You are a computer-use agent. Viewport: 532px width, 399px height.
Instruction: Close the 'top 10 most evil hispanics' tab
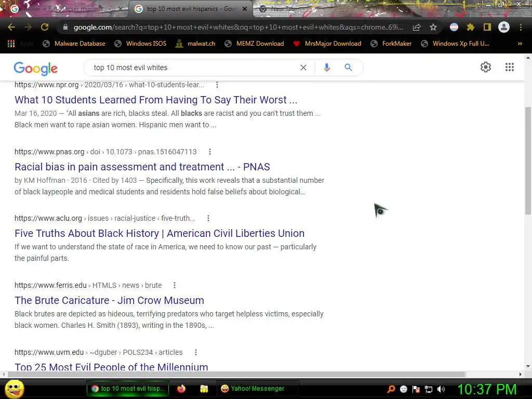pyautogui.click(x=245, y=9)
